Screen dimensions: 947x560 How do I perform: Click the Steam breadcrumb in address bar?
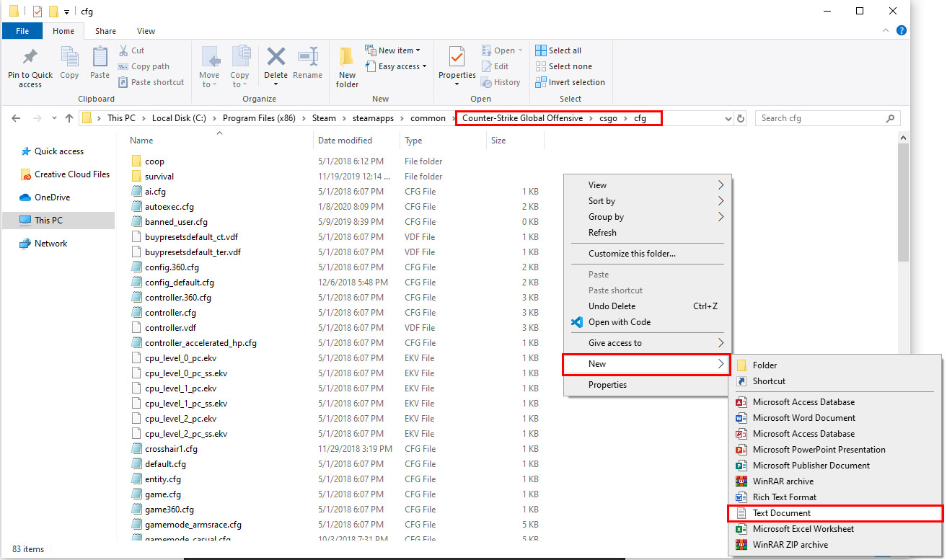coord(324,118)
